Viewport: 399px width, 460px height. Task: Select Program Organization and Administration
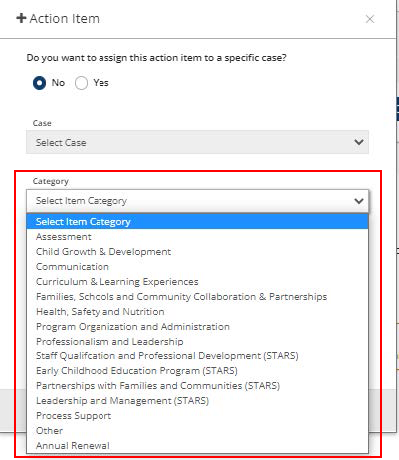pos(197,327)
